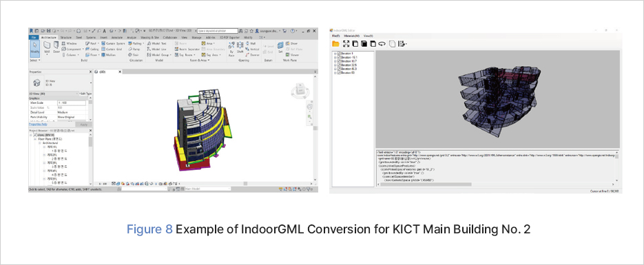The width and height of the screenshot is (644, 265).
Task: Open the Materials(M) menu in IndoorGML Editor
Action: [x=351, y=36]
